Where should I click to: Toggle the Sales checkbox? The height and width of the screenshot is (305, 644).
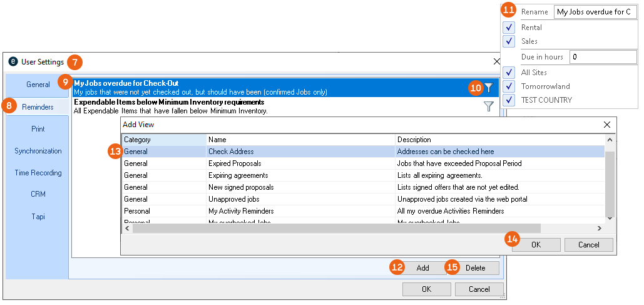tap(509, 41)
